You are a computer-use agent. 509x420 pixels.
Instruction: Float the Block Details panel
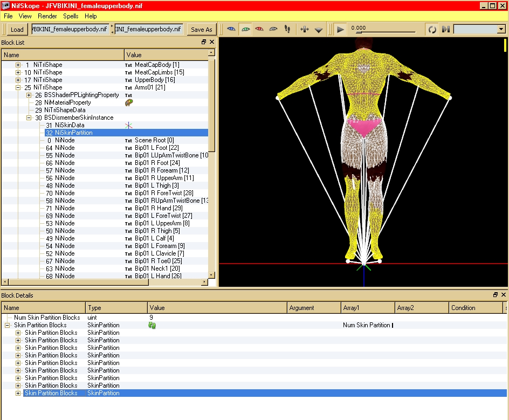tap(496, 295)
